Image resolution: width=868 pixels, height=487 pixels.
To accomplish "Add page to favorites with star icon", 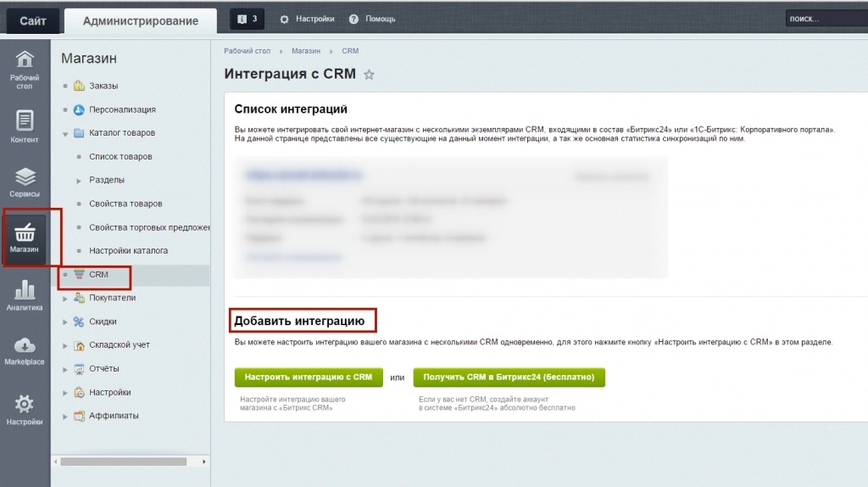I will click(369, 75).
